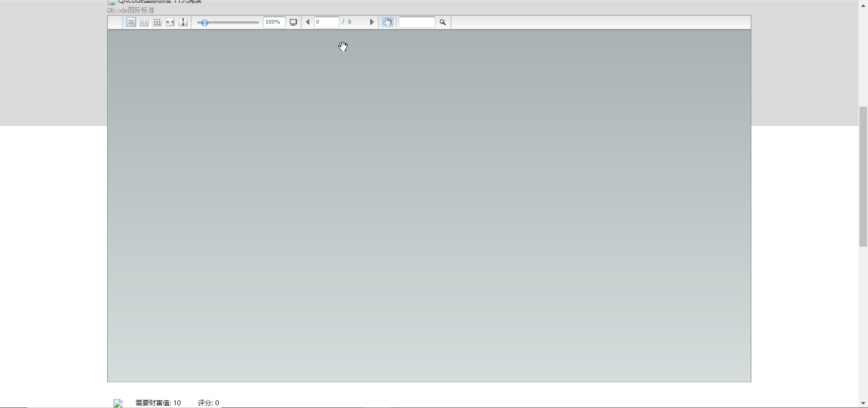Open fullscreen mode via monitor icon
Image resolution: width=868 pixels, height=408 pixels.
pos(293,22)
